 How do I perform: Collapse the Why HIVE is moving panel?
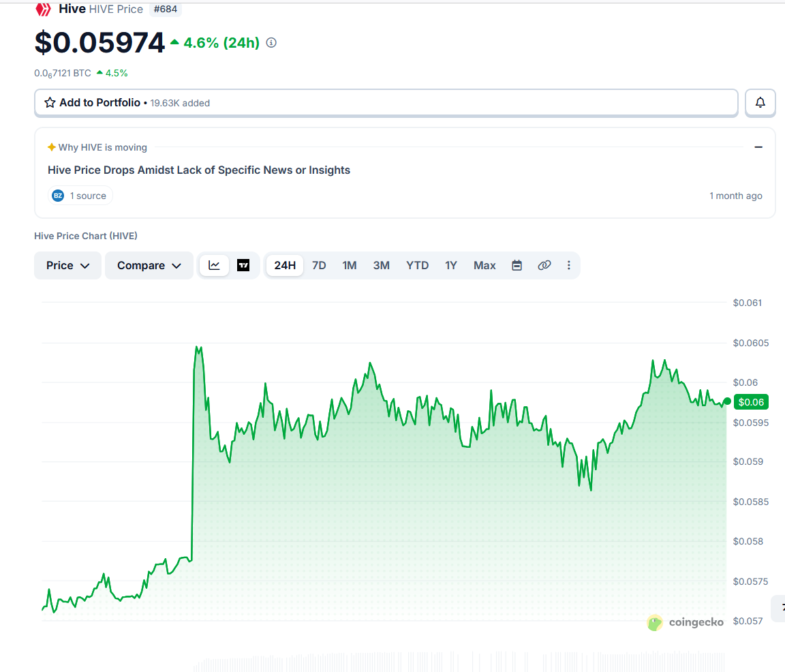(758, 147)
